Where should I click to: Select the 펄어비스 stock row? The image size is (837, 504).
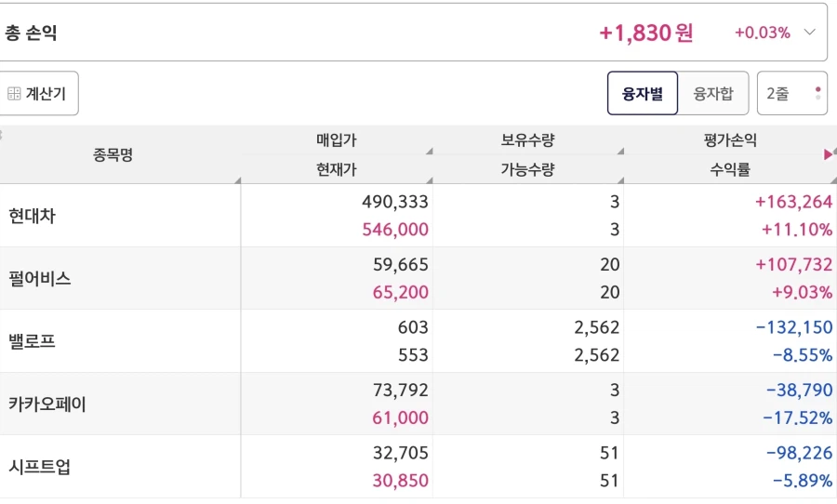(x=418, y=278)
